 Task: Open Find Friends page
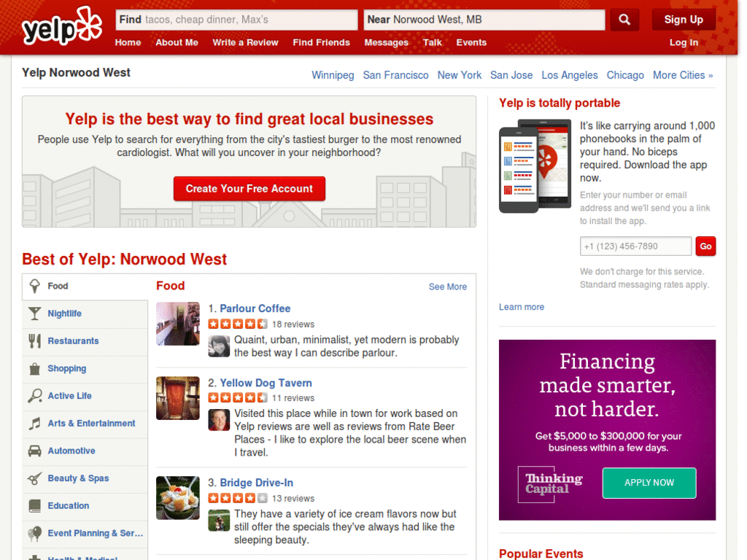[x=322, y=42]
